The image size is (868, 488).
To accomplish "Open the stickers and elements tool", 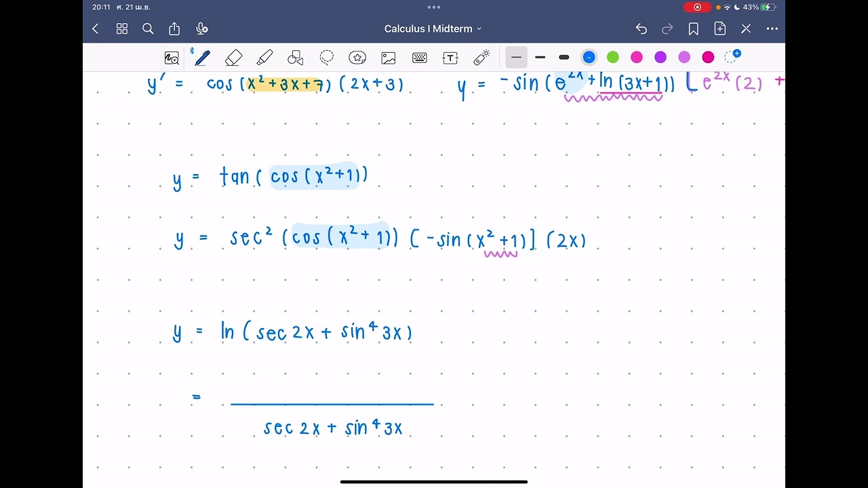I will [x=357, y=58].
